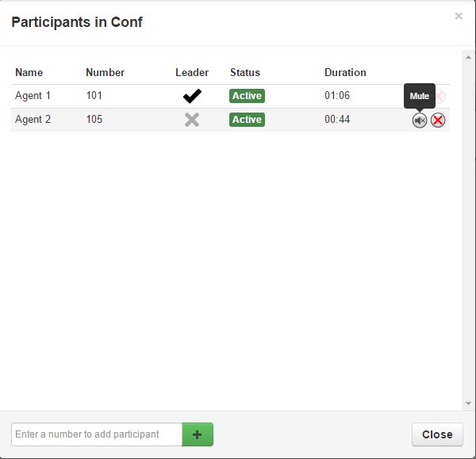
Task: Remove Agent 2 with the red X icon
Action: tap(438, 120)
